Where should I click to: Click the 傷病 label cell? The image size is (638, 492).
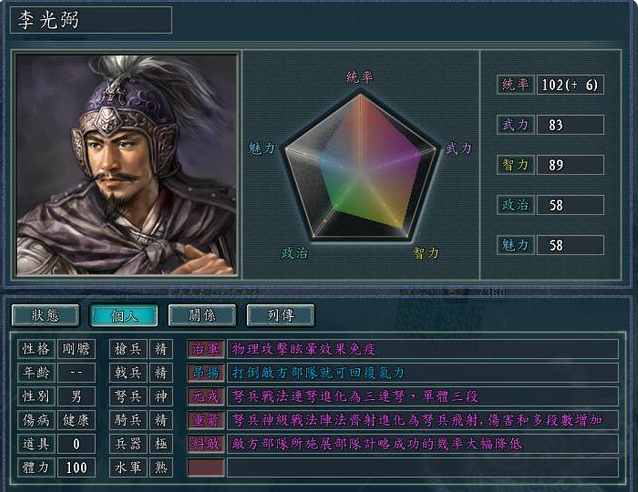36,420
